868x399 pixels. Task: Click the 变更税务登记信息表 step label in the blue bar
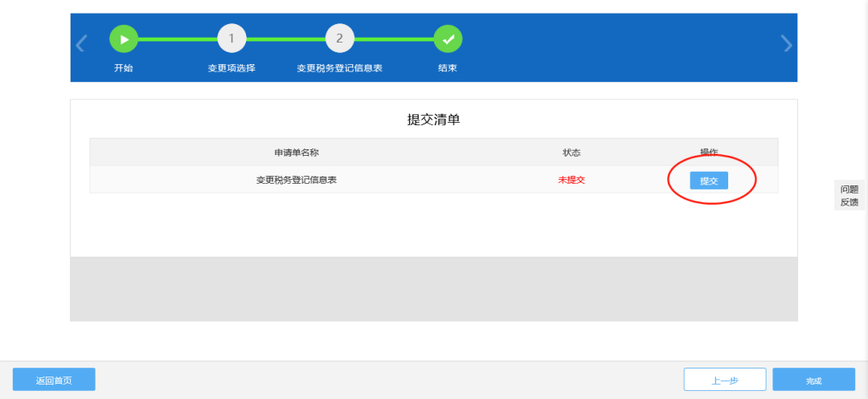339,68
